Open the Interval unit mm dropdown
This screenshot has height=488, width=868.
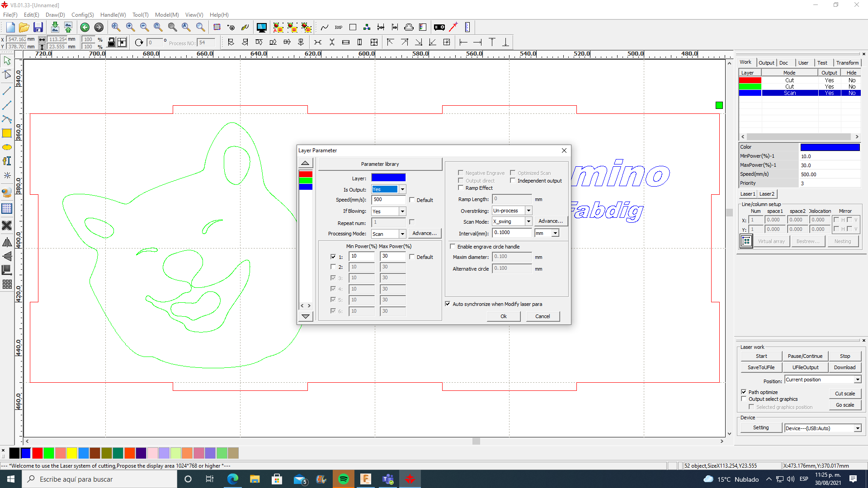(555, 233)
